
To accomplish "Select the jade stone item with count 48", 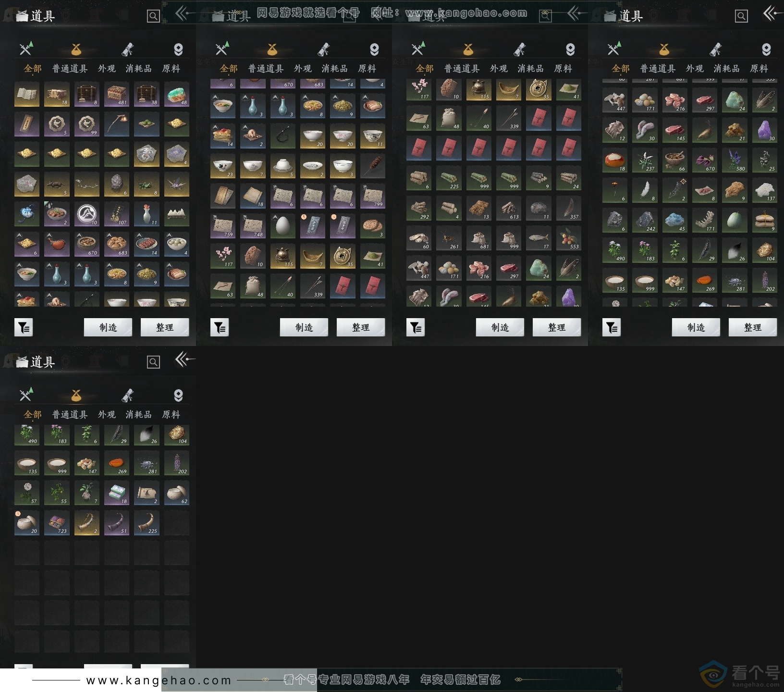I will tap(177, 94).
